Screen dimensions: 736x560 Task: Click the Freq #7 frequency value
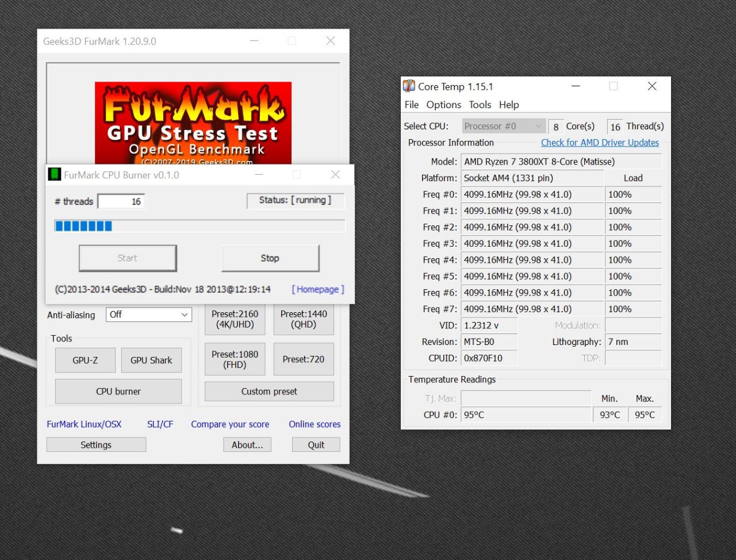coord(532,309)
